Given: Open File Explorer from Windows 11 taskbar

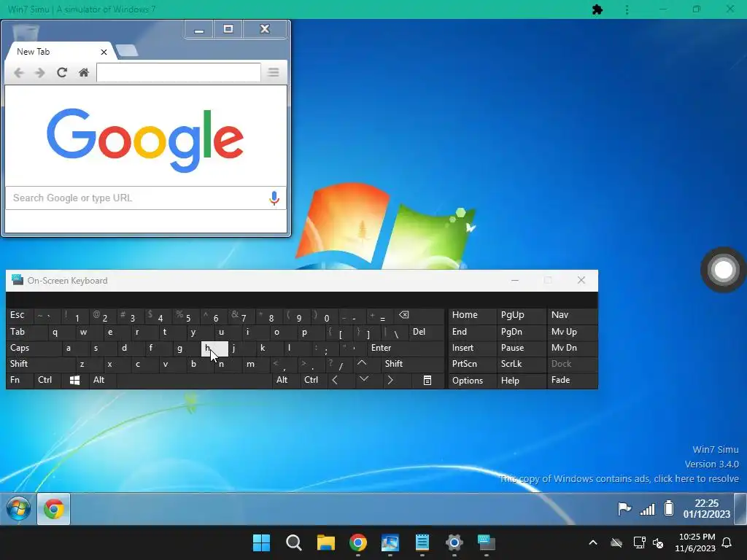Looking at the screenshot, I should (326, 542).
